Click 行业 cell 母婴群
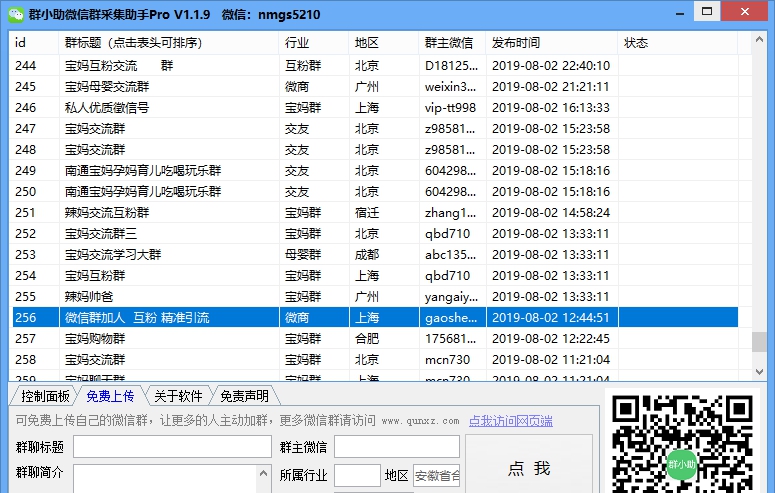 click(303, 255)
